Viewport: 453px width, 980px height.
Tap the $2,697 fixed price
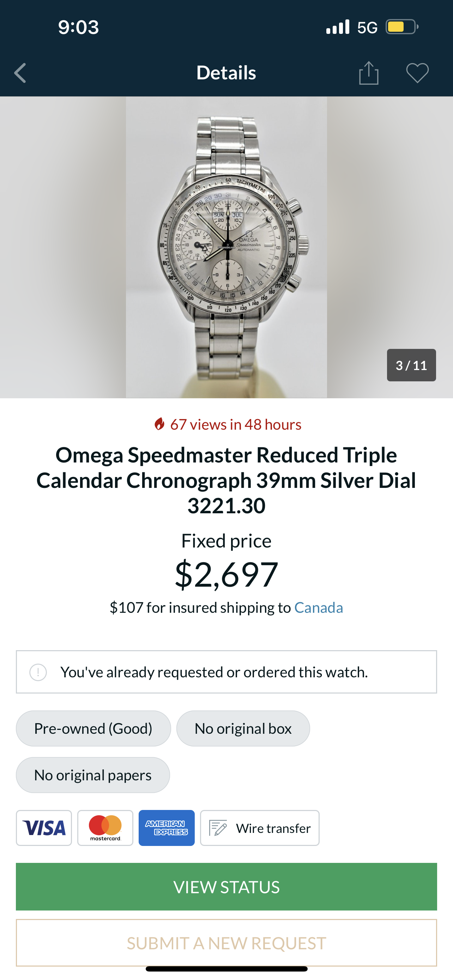point(226,574)
